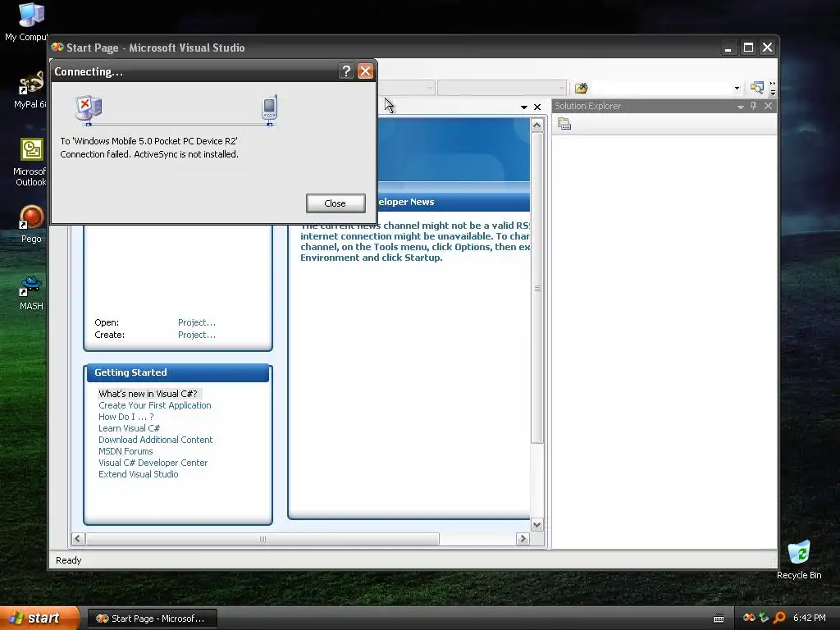Select the MyPal desktop shortcut
The image size is (840, 630).
[x=30, y=89]
